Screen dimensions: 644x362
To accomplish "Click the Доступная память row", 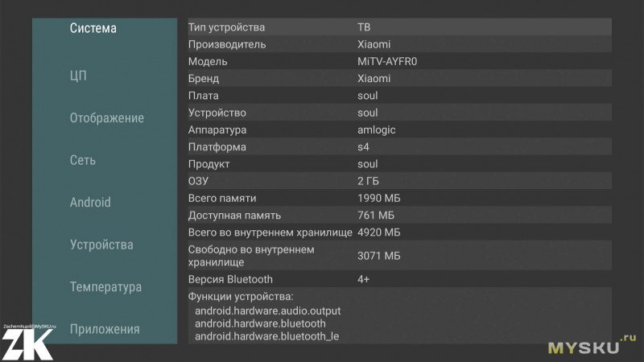I will 399,215.
